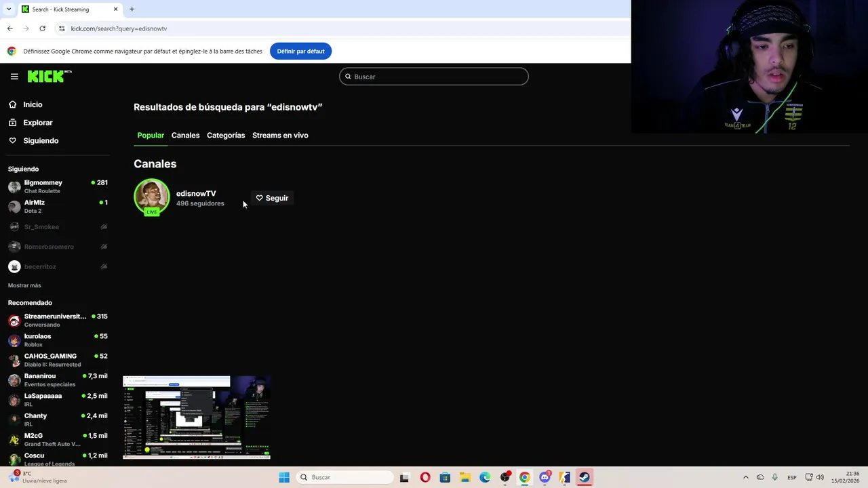Open becerritoz offline channel

point(58,266)
